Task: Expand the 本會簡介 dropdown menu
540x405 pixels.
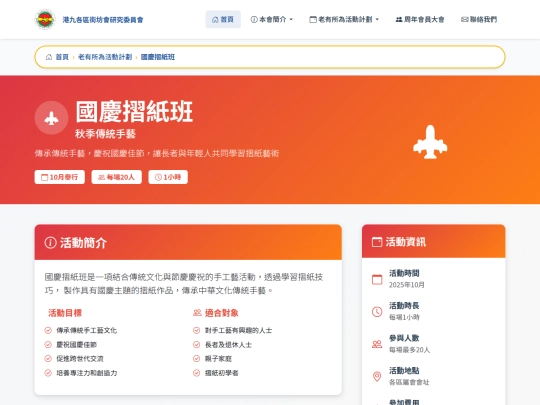Action: pyautogui.click(x=272, y=19)
